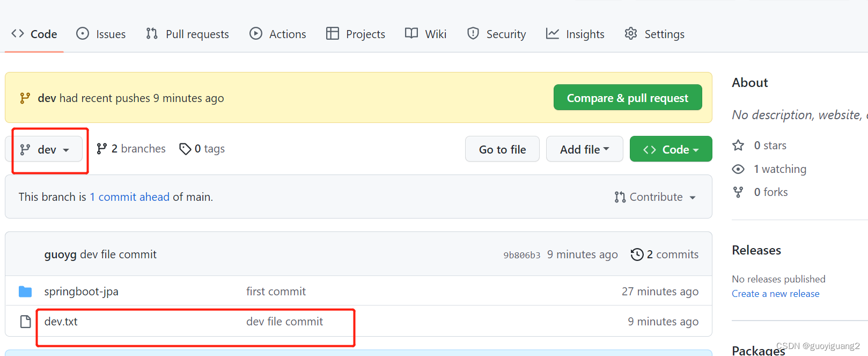View the Insights tab
Viewport: 868px width, 356px height.
[x=575, y=34]
